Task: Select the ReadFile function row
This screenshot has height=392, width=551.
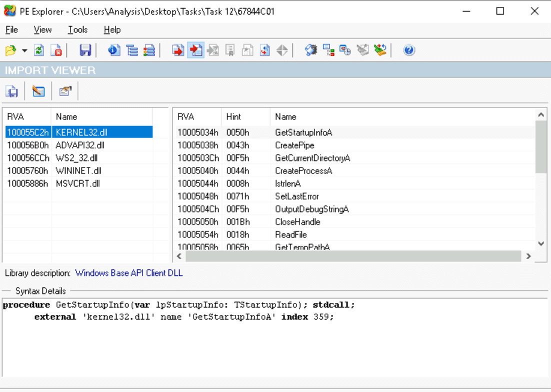Action: [x=354, y=234]
